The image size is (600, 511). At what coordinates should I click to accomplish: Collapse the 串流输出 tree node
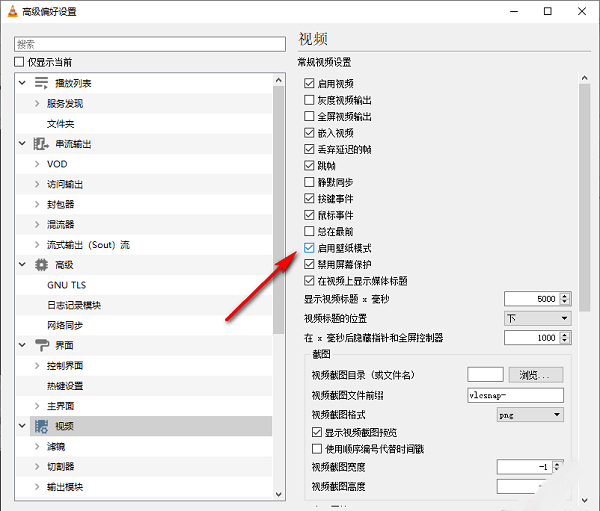(x=22, y=144)
